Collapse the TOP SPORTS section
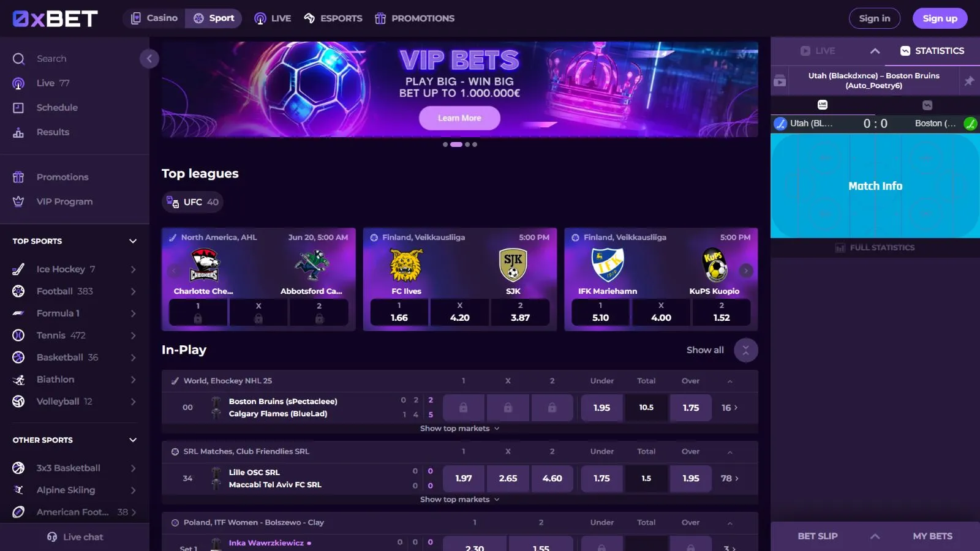 pyautogui.click(x=133, y=241)
